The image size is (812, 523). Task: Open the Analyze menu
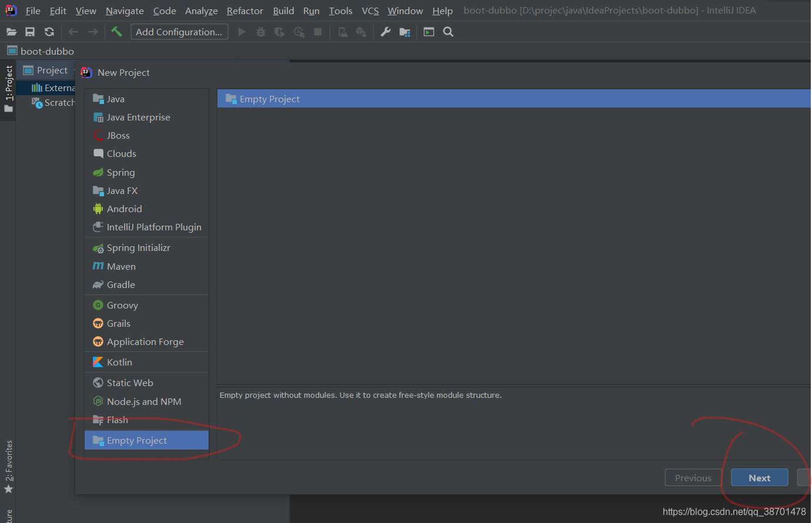(202, 11)
